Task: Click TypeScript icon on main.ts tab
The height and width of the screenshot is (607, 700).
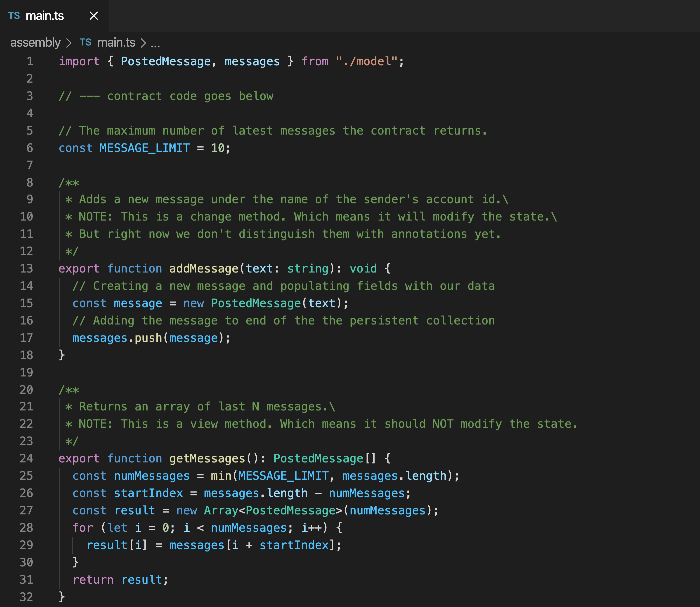Action: [14, 16]
